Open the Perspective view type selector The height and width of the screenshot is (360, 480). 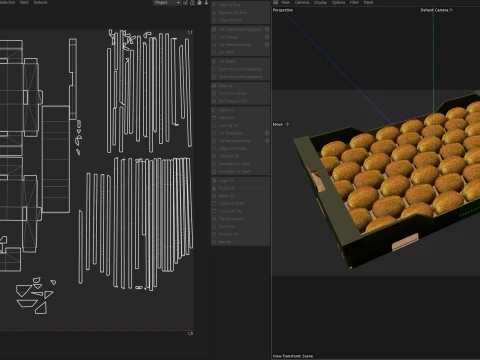point(283,10)
